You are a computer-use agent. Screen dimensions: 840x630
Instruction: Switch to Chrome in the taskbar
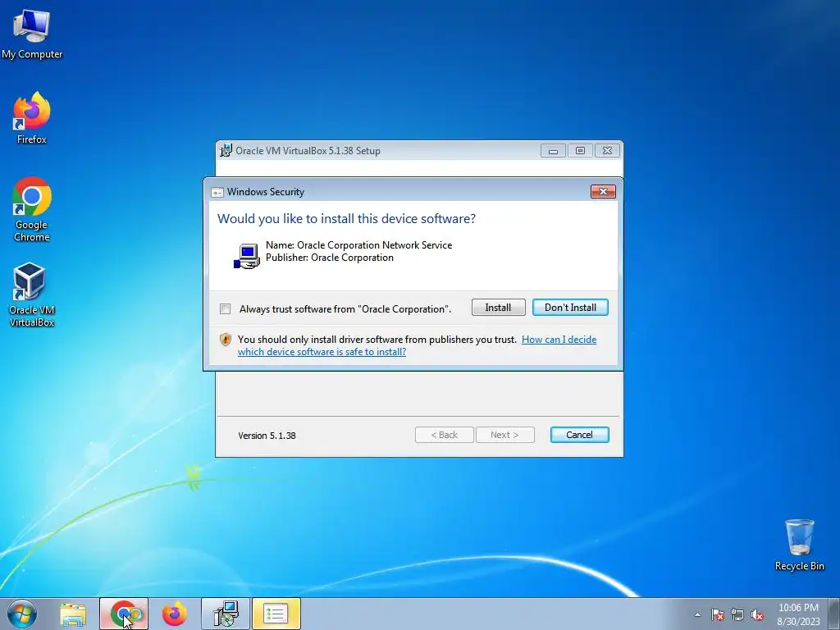(x=124, y=614)
